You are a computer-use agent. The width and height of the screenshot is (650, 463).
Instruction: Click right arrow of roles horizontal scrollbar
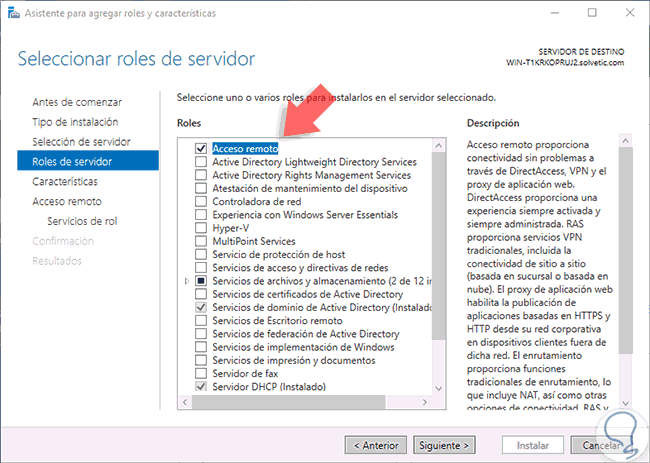(x=424, y=402)
